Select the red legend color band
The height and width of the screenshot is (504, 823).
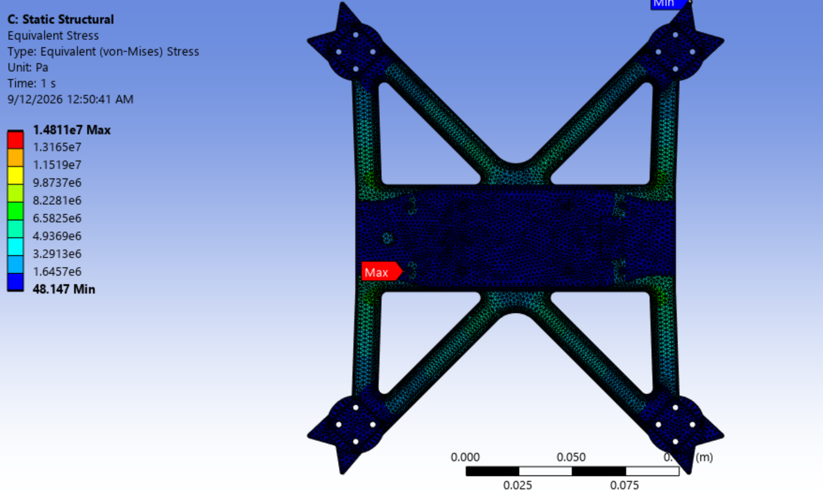[16, 139]
